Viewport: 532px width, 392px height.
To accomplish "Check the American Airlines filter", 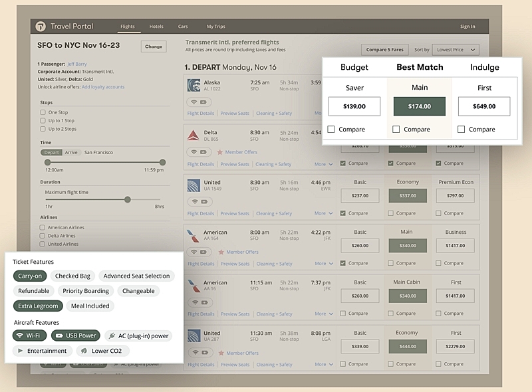I will (x=42, y=227).
